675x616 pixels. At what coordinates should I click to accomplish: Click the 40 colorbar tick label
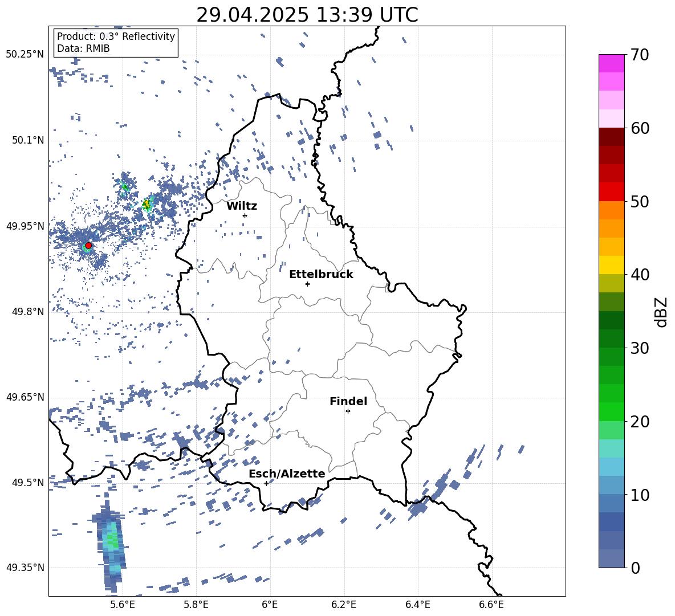coord(640,275)
